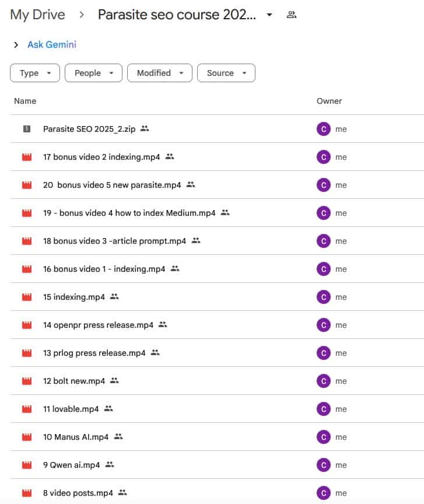Open the Ask Gemini link
The image size is (424, 504).
[x=52, y=45]
